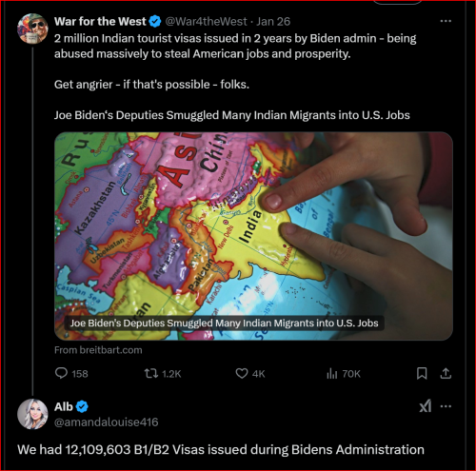This screenshot has width=476, height=471.
Task: View analytics via the 70K views icon
Action: tap(331, 373)
